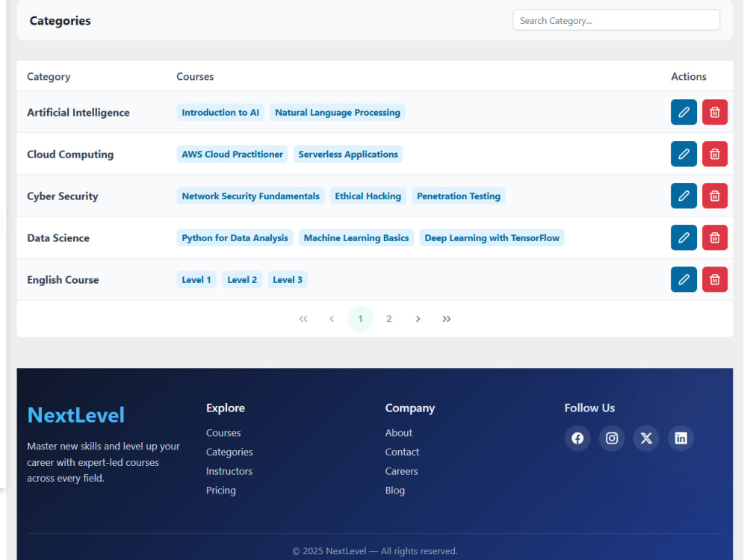Focus the Search Category field
The width and height of the screenshot is (747, 560).
(616, 20)
